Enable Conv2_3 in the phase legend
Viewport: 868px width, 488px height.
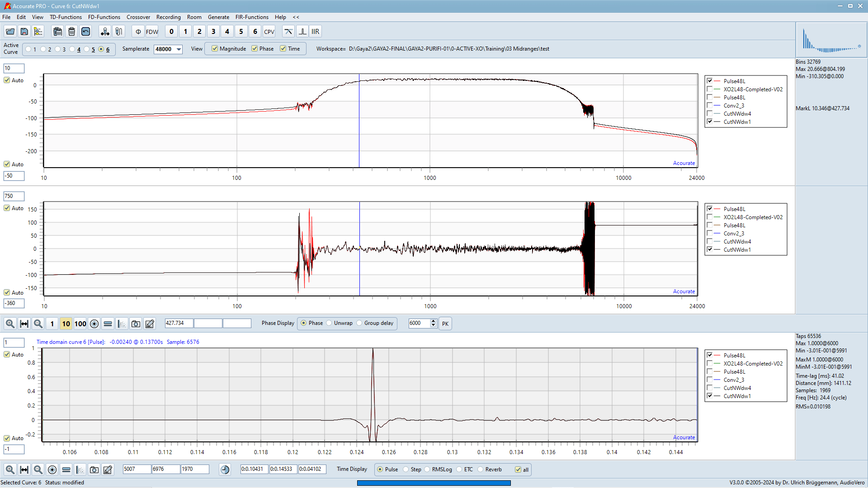click(710, 234)
